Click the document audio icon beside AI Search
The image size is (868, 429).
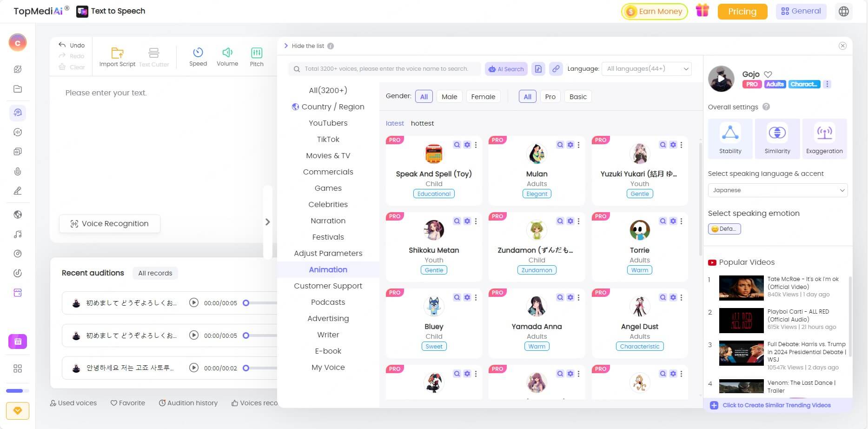538,69
